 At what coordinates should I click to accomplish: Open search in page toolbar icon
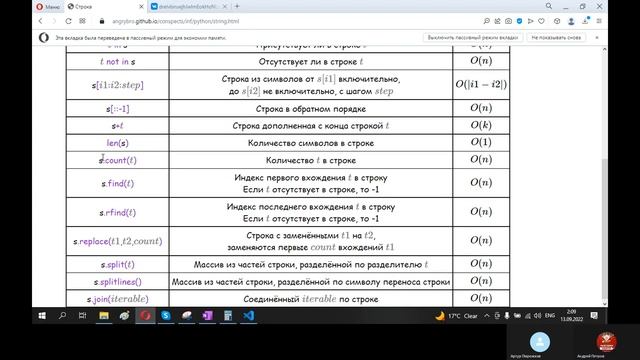tap(486, 21)
